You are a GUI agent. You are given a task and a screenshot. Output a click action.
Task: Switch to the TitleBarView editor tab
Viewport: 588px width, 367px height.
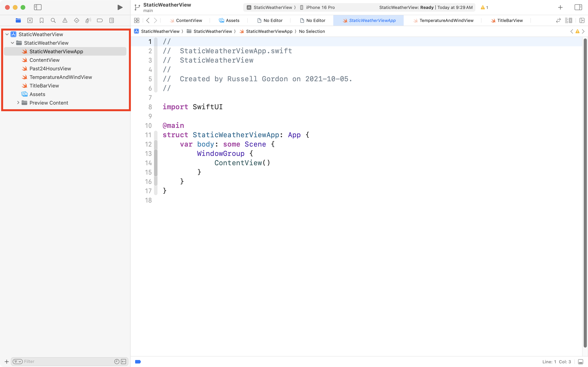(510, 21)
